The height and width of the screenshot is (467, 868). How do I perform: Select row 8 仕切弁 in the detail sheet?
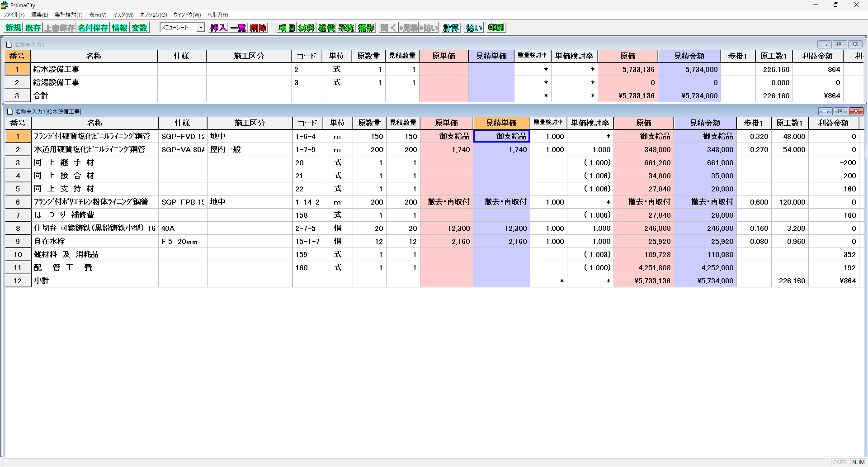click(18, 228)
